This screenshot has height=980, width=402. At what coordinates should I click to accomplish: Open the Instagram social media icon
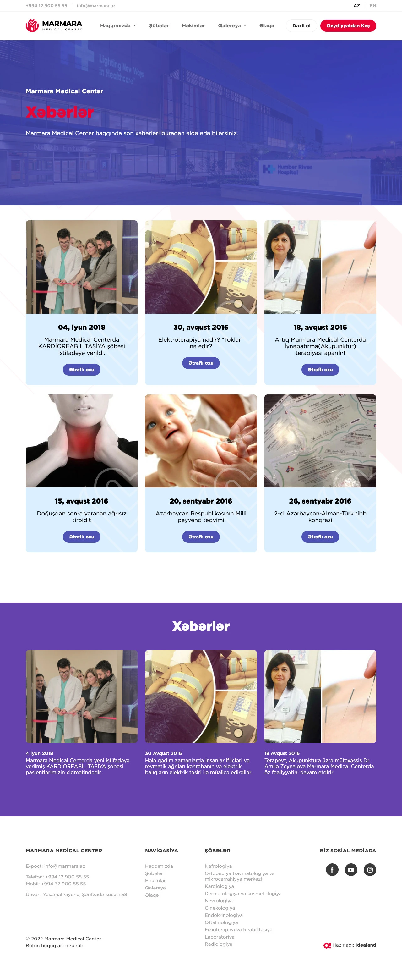click(370, 870)
